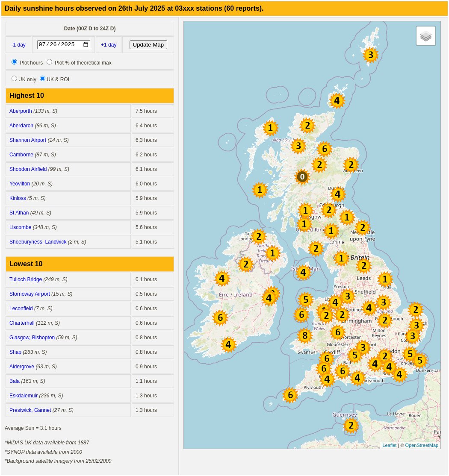Image resolution: width=449 pixels, height=476 pixels.
Task: Advance one day with +1 day
Action: click(109, 45)
